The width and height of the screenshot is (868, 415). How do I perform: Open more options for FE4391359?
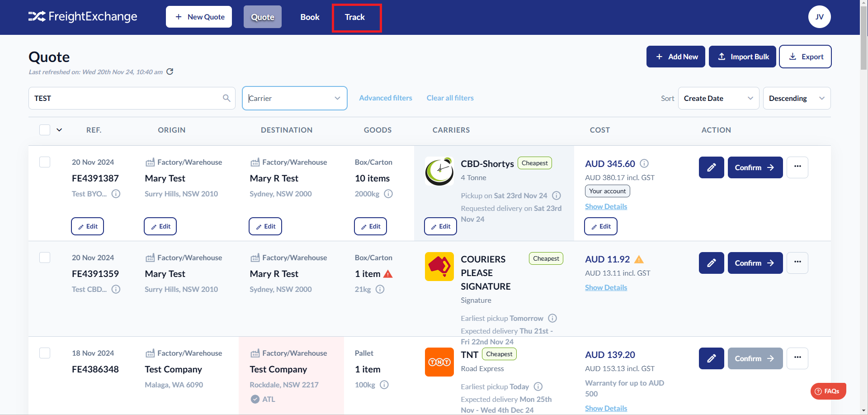tap(797, 263)
